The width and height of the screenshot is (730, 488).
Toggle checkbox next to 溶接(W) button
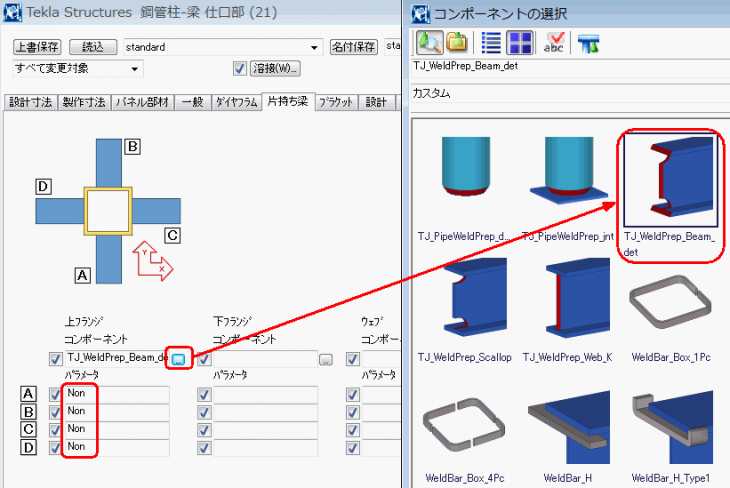[240, 69]
